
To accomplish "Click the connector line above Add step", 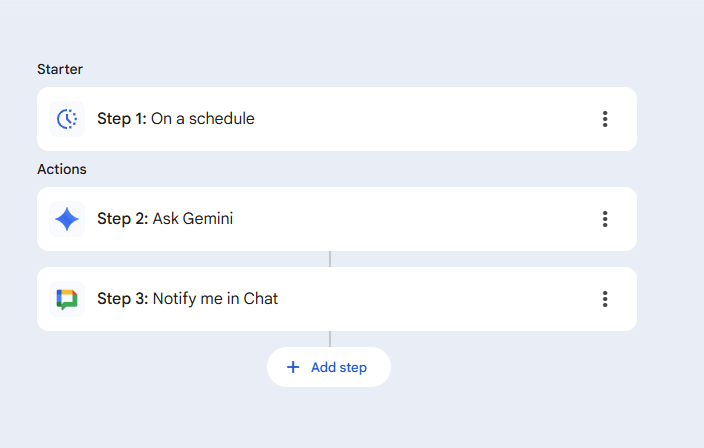I will point(330,339).
